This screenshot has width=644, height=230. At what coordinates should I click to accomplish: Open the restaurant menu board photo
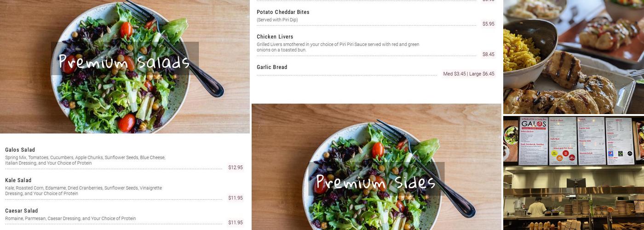(574, 173)
